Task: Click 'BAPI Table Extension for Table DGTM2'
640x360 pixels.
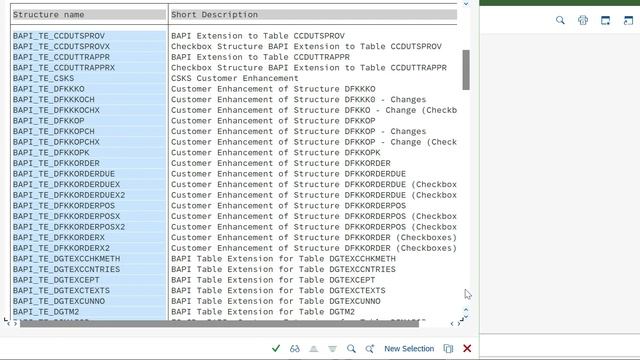Action: pos(263,312)
